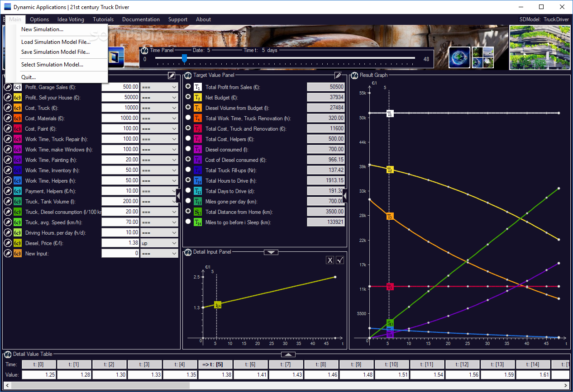Open the mode dropdown for Work Time, make Windows
The width and height of the screenshot is (573, 392).
[159, 149]
